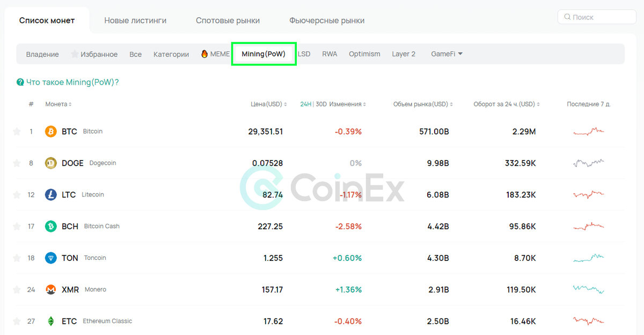The height and width of the screenshot is (335, 644).
Task: Click the Monero coin logo
Action: (51, 290)
